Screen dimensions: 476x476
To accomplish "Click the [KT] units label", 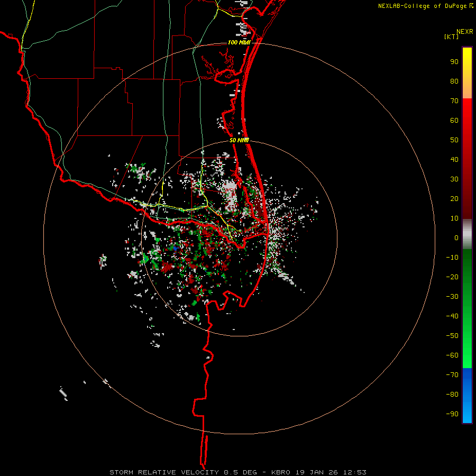I will click(x=452, y=36).
